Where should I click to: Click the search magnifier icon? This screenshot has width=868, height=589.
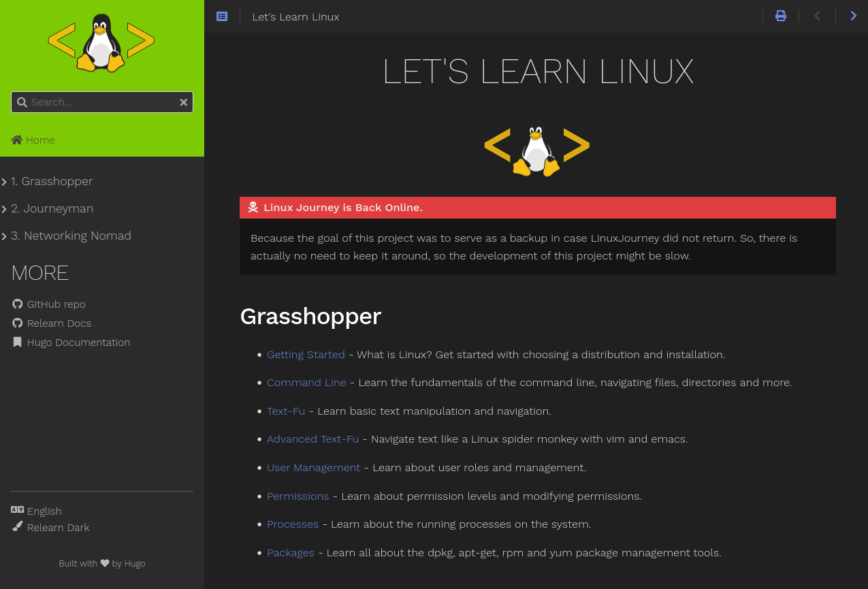click(22, 102)
